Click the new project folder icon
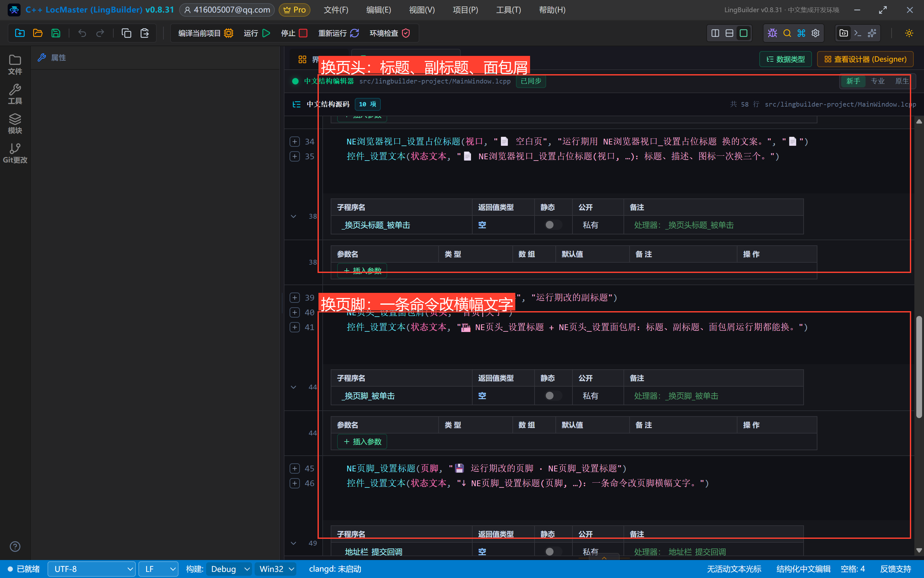The width and height of the screenshot is (924, 578). point(20,33)
